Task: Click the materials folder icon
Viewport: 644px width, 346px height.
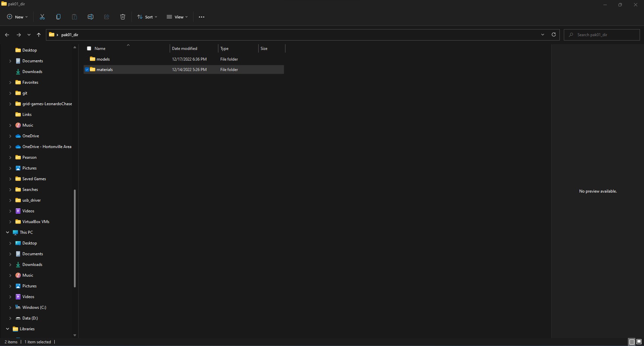Action: tap(93, 69)
